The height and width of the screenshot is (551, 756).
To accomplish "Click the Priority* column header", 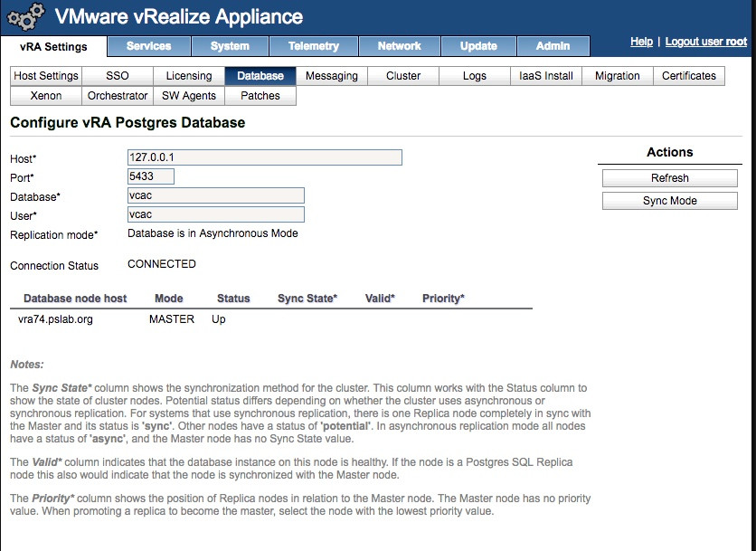I will tap(443, 299).
